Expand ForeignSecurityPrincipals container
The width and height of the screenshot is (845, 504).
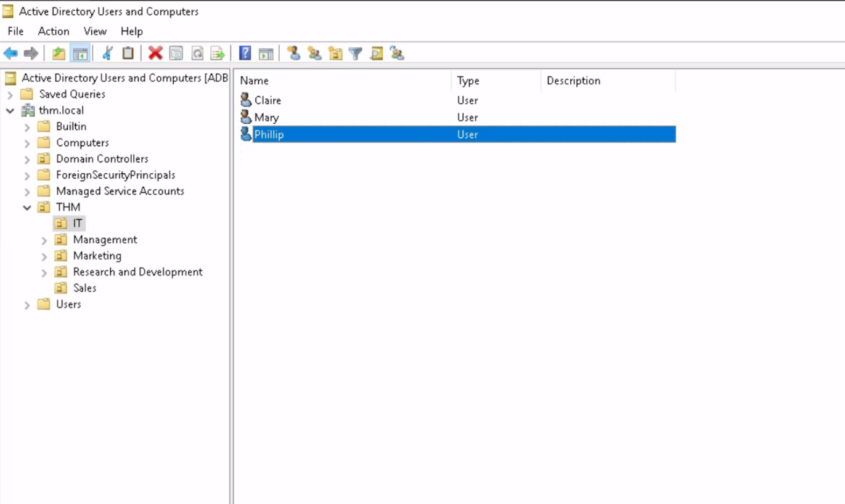pos(27,176)
